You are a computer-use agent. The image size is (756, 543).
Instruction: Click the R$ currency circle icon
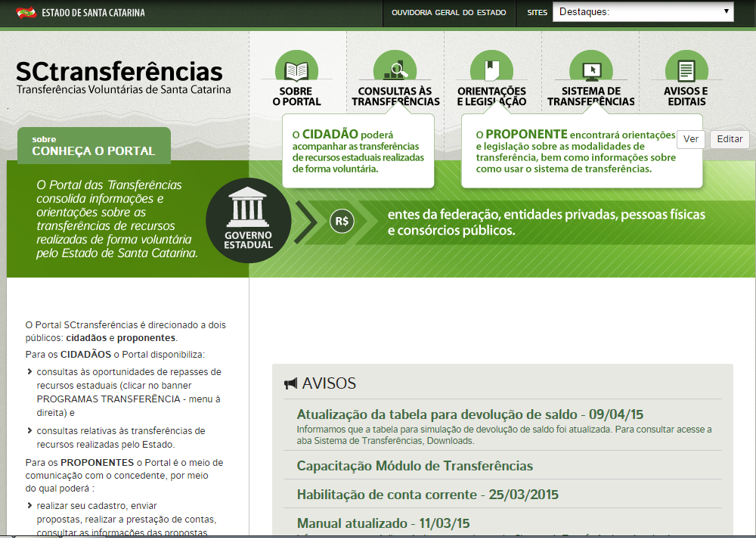[342, 222]
